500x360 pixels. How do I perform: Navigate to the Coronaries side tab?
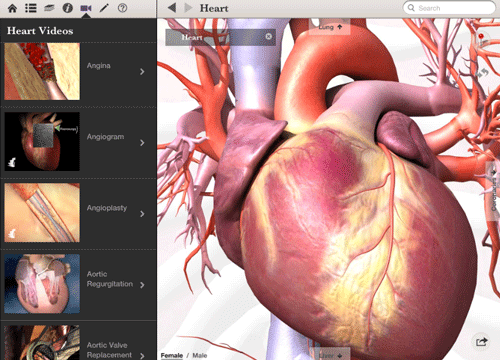493,191
